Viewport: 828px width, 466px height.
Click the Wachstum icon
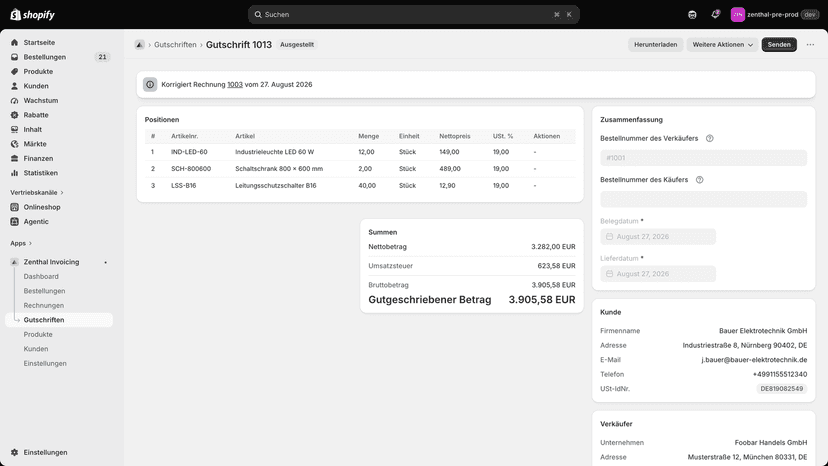pyautogui.click(x=14, y=100)
